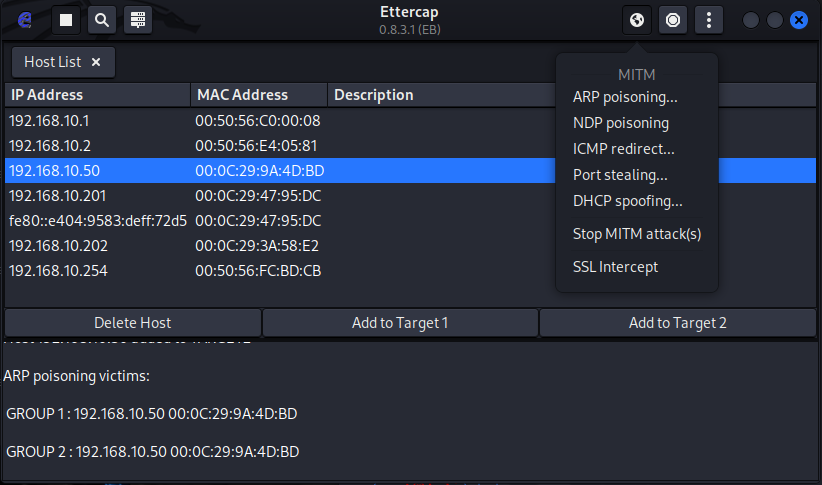Viewport: 822px width, 485px height.
Task: Click the Add to Target 1 button
Action: coord(400,322)
